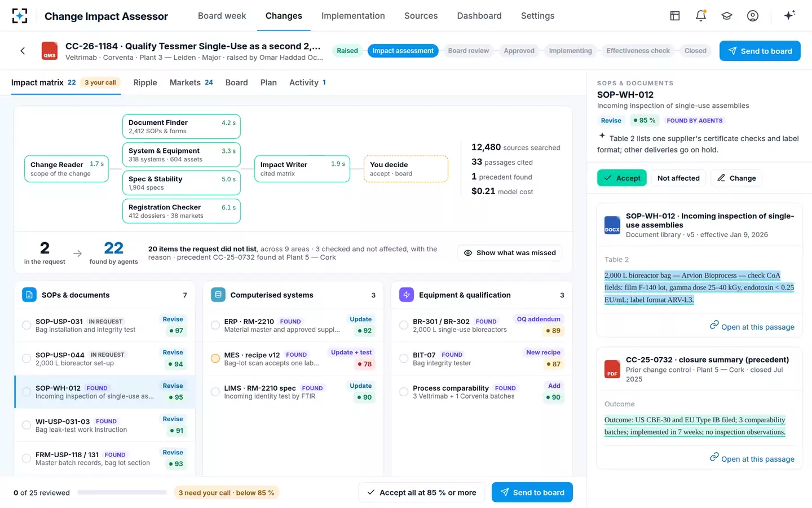
Task: Open the Sources top tab
Action: tap(421, 16)
